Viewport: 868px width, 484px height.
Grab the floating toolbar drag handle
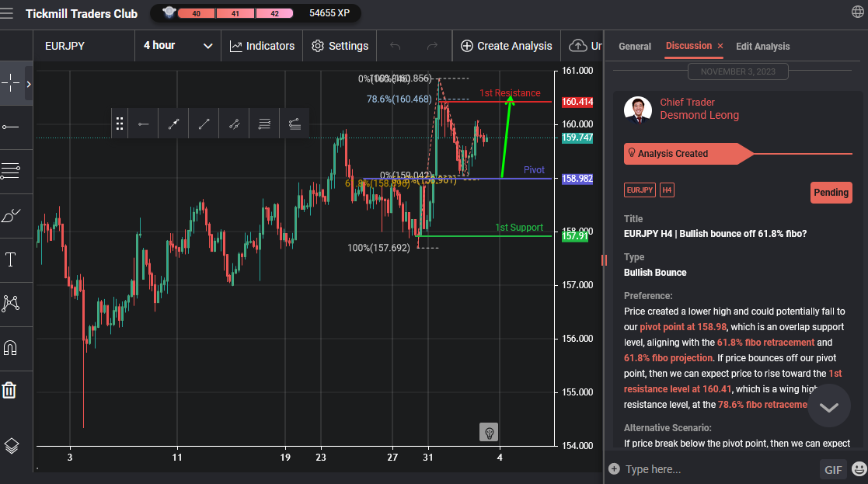pyautogui.click(x=119, y=124)
